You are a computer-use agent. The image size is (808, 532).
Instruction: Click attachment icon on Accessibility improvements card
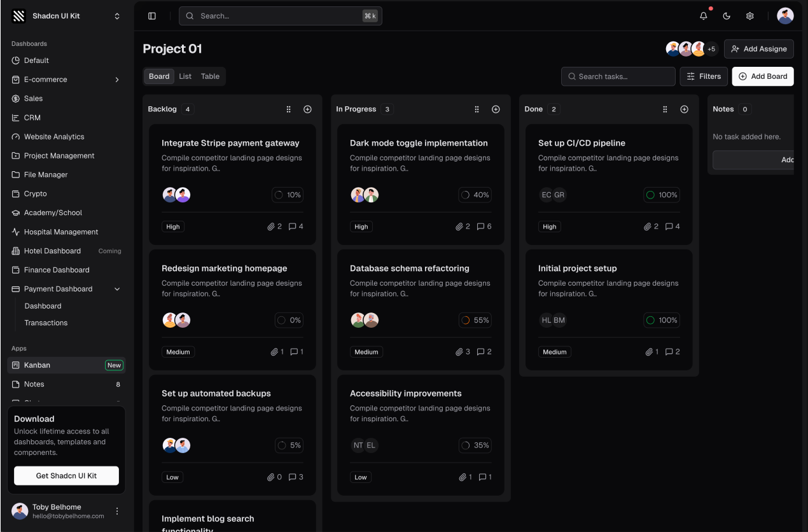tap(462, 477)
